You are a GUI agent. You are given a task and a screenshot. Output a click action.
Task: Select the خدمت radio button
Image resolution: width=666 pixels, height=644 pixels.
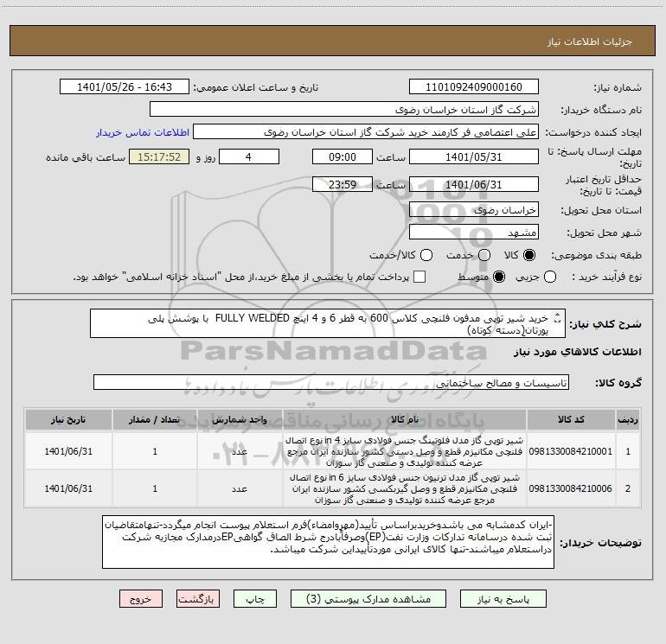[484, 255]
